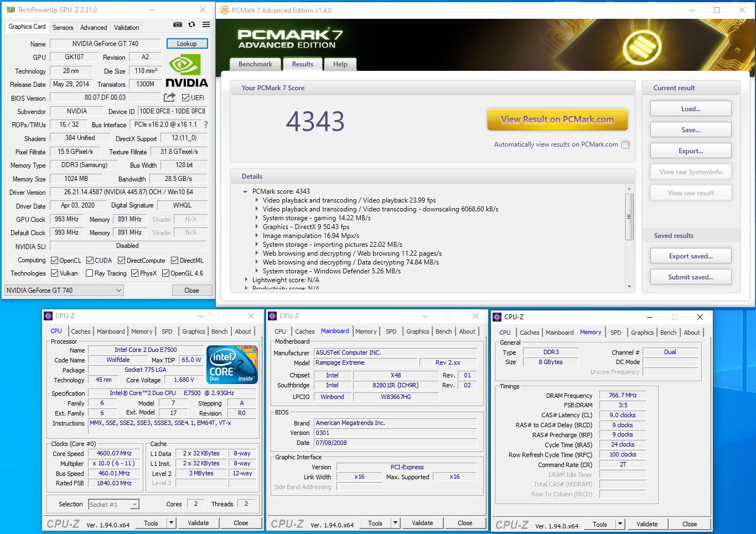This screenshot has height=534, width=756.
Task: Take a GPU-Z screenshot with camera icon
Action: [x=177, y=24]
